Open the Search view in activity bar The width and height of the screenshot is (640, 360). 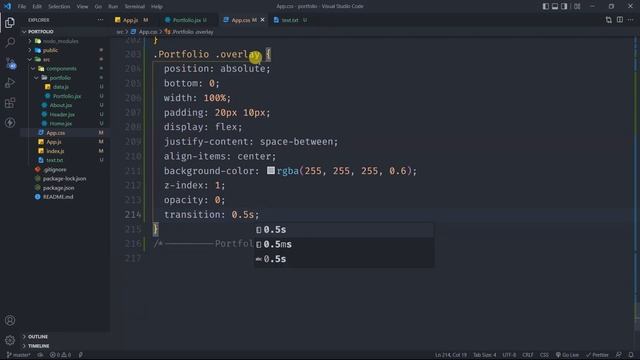(x=10, y=42)
